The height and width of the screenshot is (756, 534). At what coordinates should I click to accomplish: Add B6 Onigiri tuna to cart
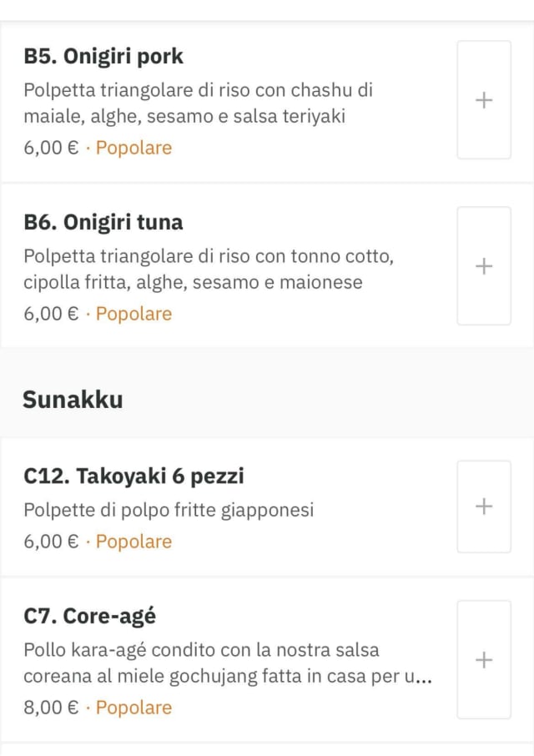click(x=484, y=266)
